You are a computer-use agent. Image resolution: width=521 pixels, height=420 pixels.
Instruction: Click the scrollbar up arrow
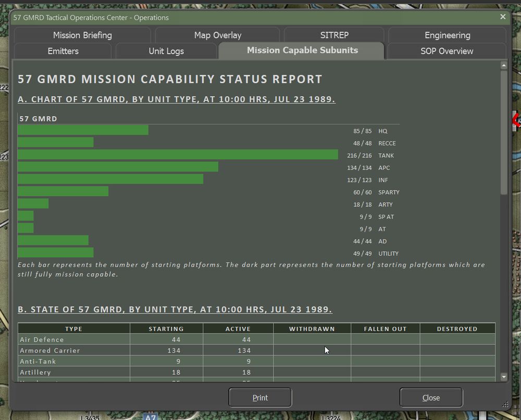(504, 66)
